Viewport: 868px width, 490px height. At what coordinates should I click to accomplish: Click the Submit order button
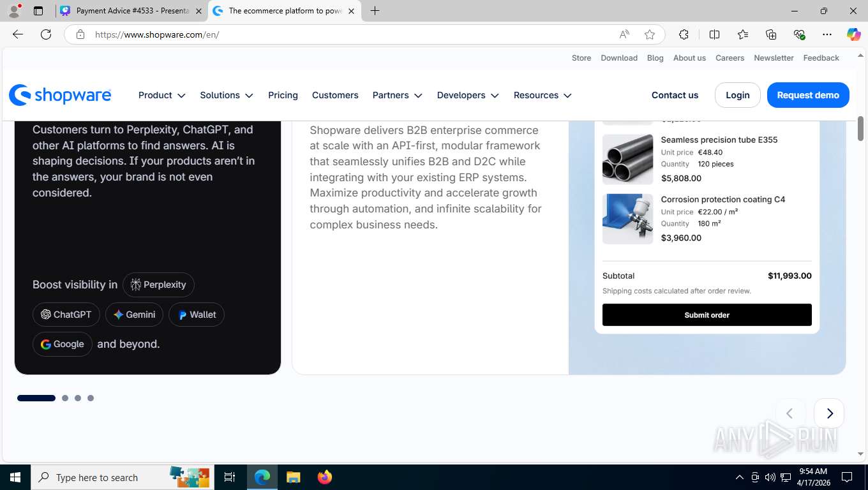click(707, 315)
